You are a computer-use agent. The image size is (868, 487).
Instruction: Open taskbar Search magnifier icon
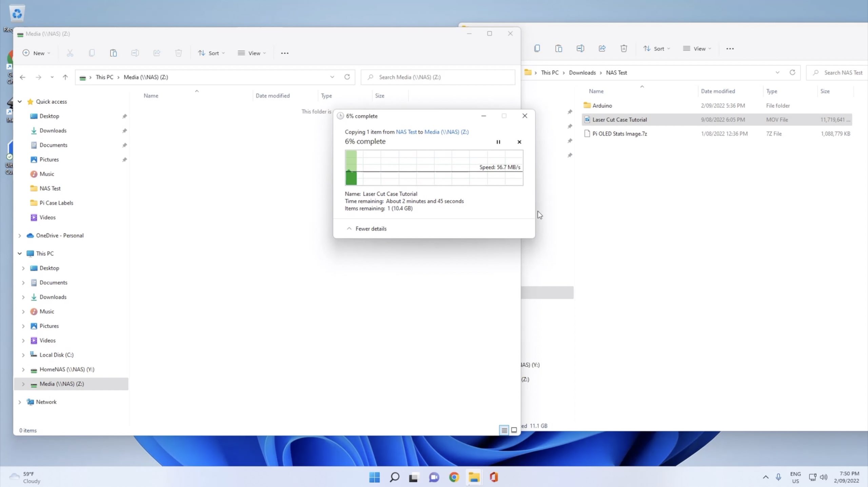pyautogui.click(x=394, y=477)
